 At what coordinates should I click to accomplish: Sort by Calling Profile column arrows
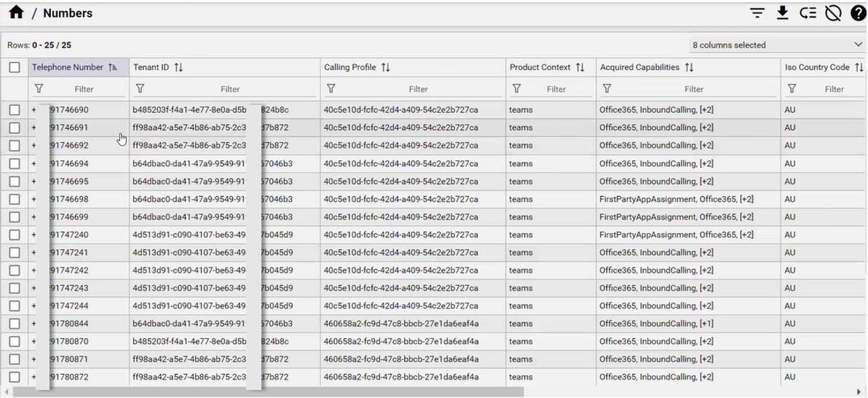pos(386,68)
